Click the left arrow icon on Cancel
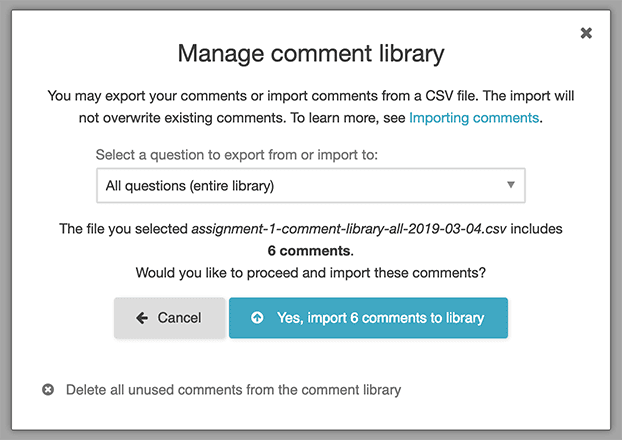The width and height of the screenshot is (622, 440). 142,318
